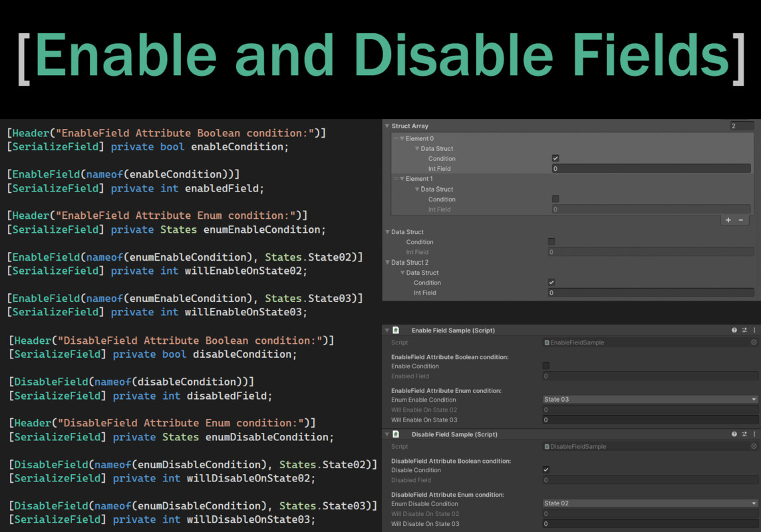
Task: Collapse the Element 1 foldout
Action: (x=402, y=179)
